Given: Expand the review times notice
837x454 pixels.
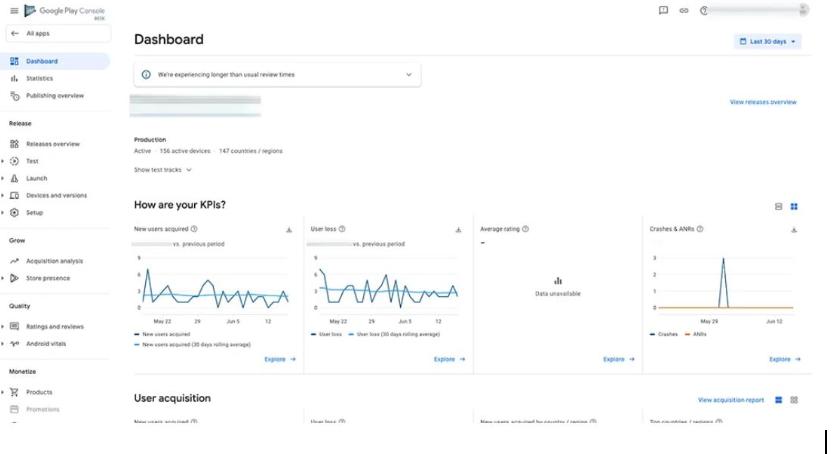Looking at the screenshot, I should click(408, 74).
